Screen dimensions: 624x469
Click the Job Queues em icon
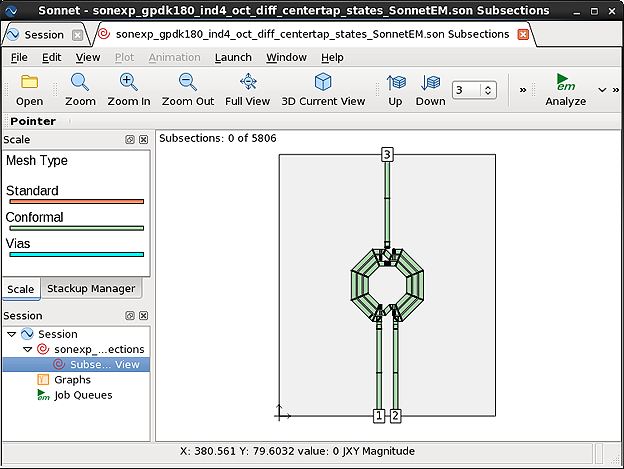coord(43,395)
